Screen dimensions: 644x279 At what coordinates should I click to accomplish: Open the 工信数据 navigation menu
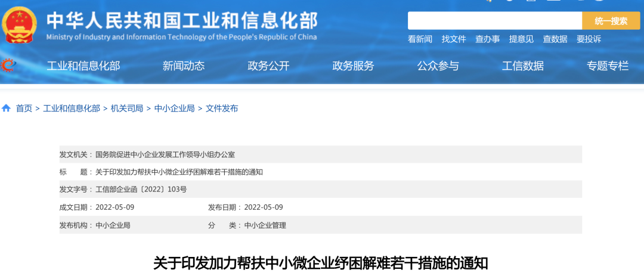click(x=523, y=66)
